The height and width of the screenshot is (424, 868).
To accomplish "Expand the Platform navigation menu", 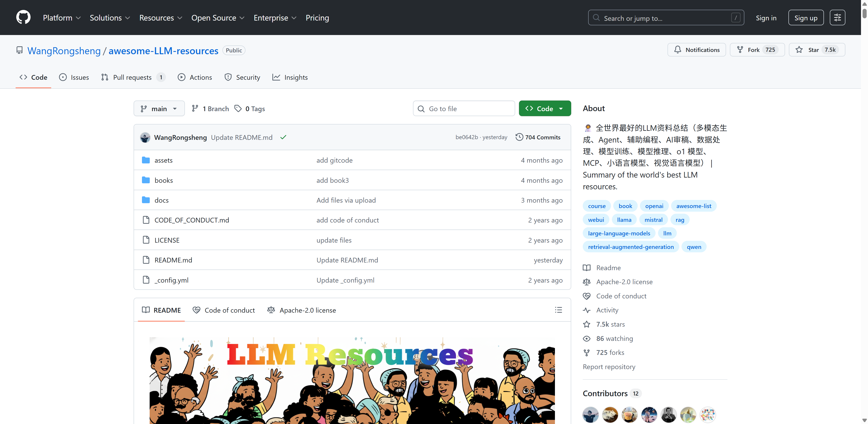I will (x=62, y=18).
